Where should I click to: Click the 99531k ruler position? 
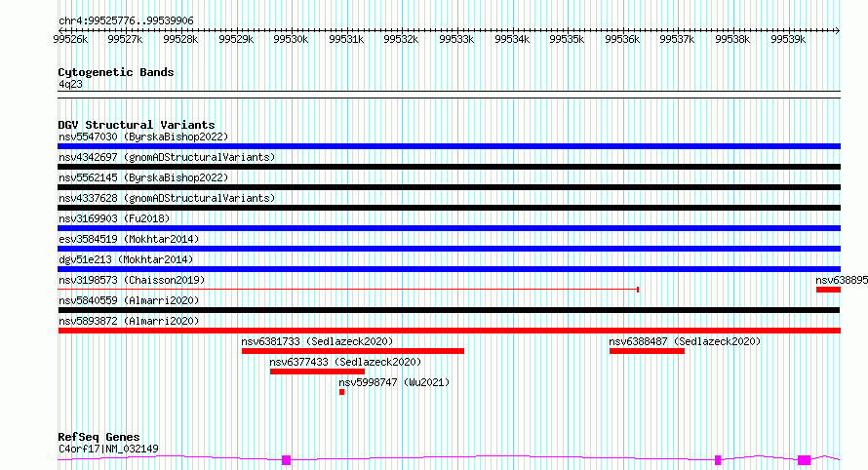346,39
